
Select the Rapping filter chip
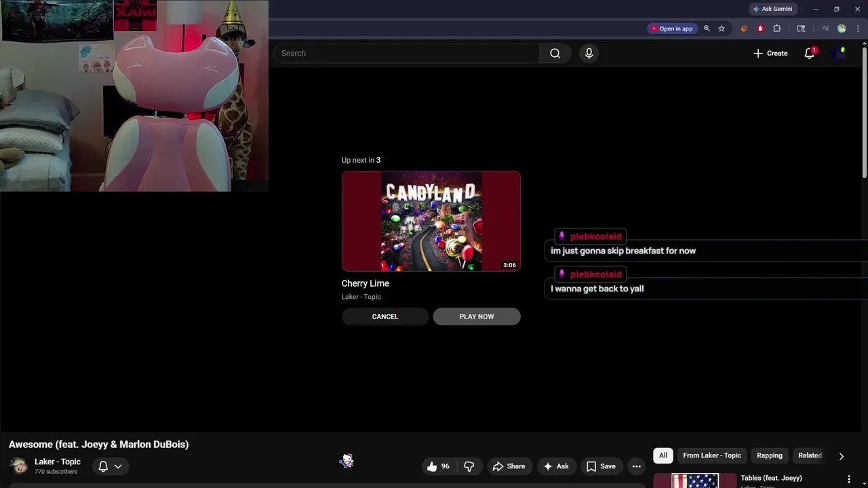[770, 455]
